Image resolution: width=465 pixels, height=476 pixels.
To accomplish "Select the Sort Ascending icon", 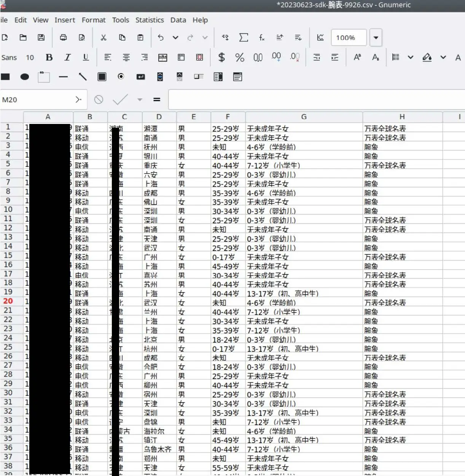I will click(280, 37).
